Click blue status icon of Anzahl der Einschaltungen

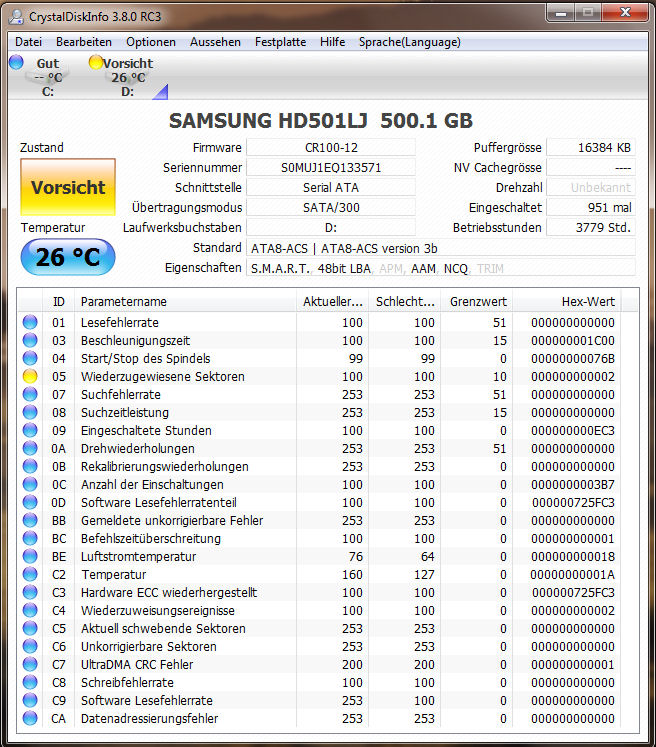point(30,485)
